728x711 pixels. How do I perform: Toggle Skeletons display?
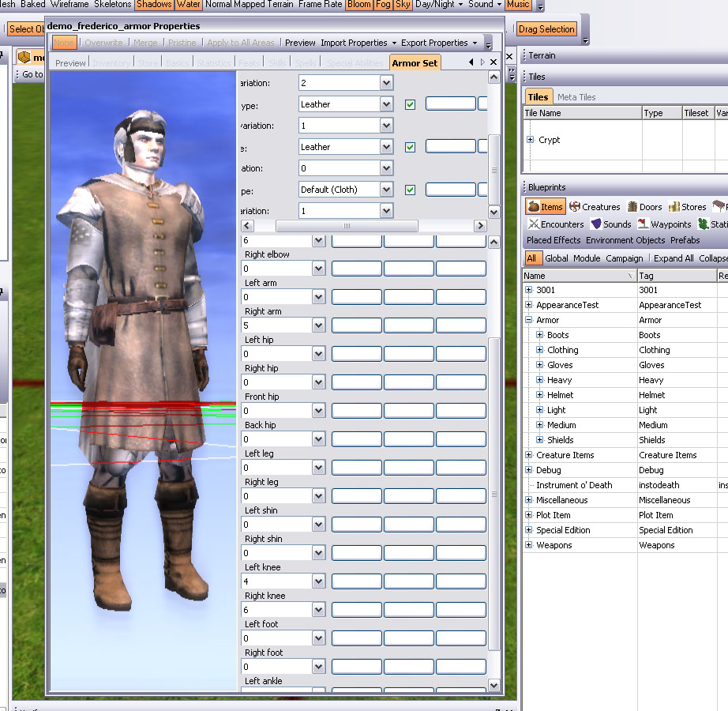[113, 5]
